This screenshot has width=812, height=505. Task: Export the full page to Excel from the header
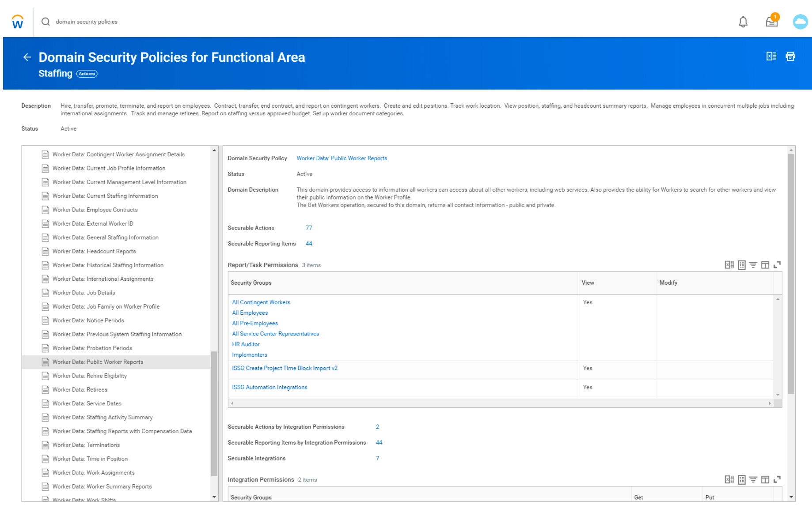click(771, 56)
